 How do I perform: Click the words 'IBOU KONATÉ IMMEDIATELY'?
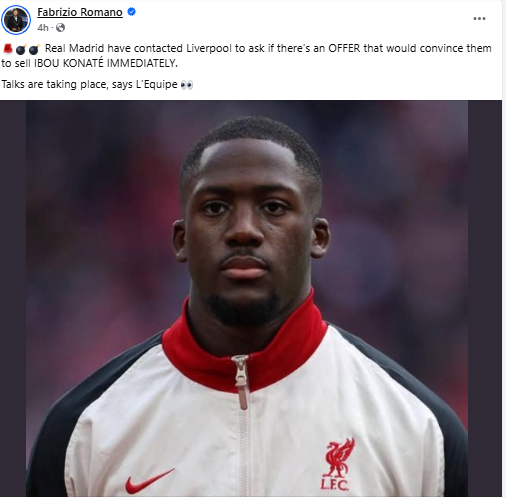coord(106,63)
